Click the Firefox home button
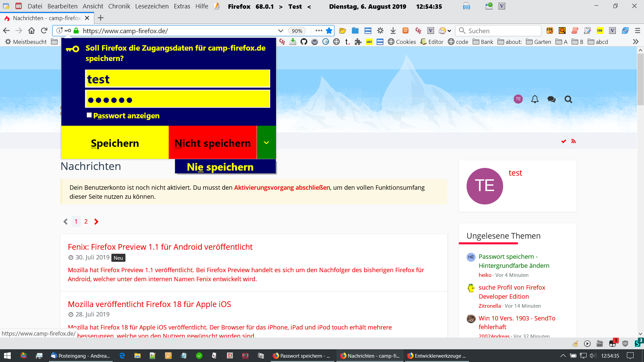Screen dimensions: 644x362 [32, 31]
